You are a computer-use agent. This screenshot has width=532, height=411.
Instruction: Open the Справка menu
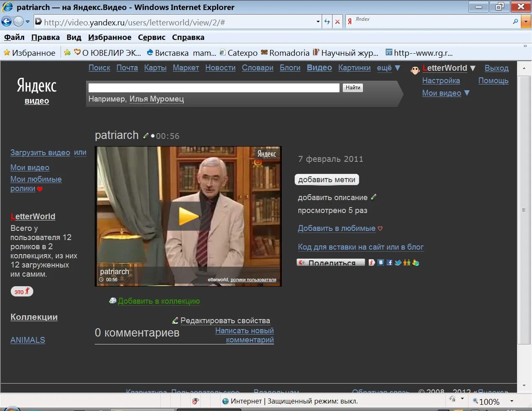[x=188, y=37]
